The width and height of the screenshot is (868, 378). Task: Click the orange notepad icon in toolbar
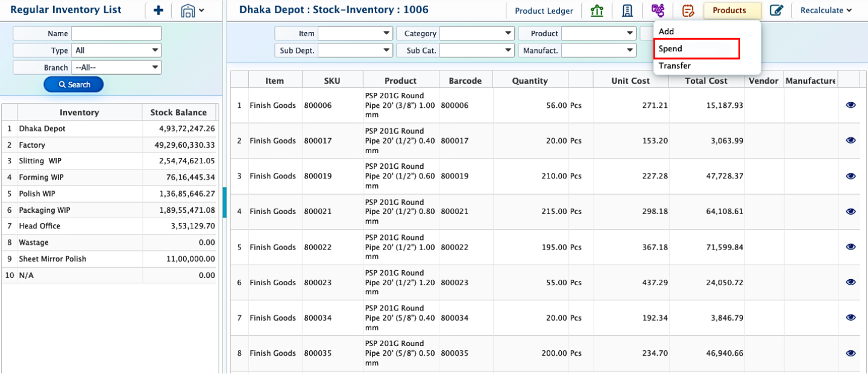point(688,10)
